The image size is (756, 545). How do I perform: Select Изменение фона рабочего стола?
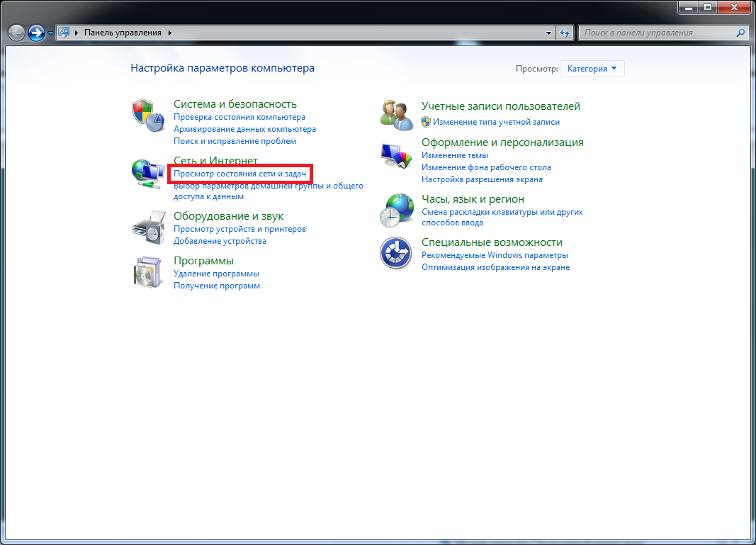click(x=486, y=167)
